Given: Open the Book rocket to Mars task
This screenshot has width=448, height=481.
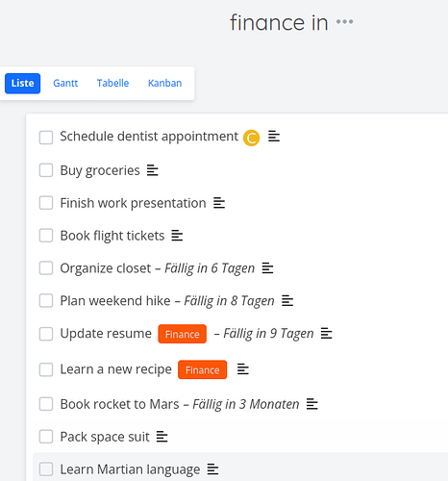Looking at the screenshot, I should [119, 404].
